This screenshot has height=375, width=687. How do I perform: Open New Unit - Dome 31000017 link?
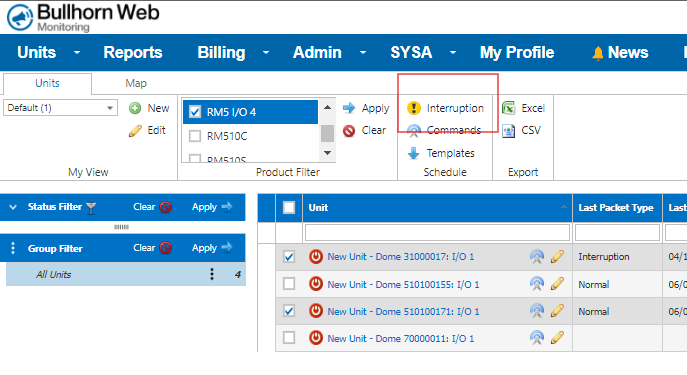401,257
